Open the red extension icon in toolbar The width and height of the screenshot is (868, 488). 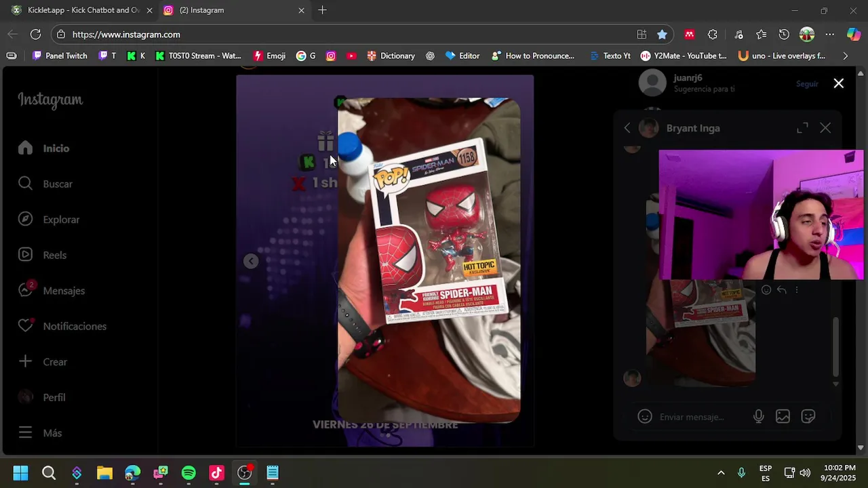coord(690,35)
